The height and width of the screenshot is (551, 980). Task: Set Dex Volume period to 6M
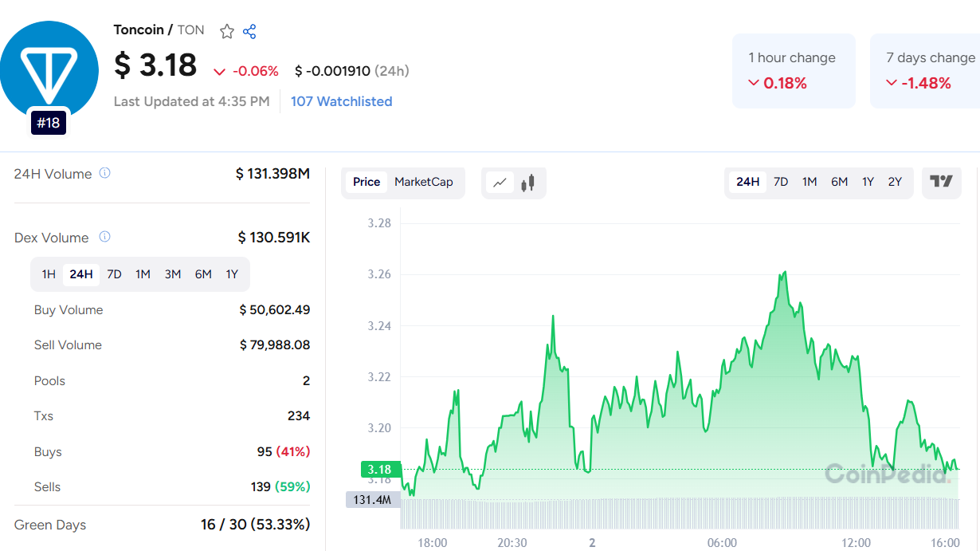click(203, 274)
